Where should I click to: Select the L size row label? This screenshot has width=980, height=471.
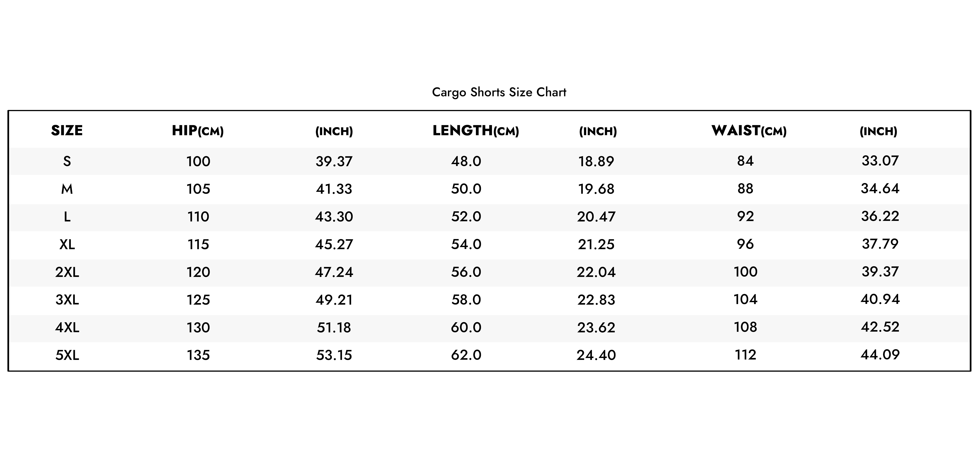click(x=67, y=217)
